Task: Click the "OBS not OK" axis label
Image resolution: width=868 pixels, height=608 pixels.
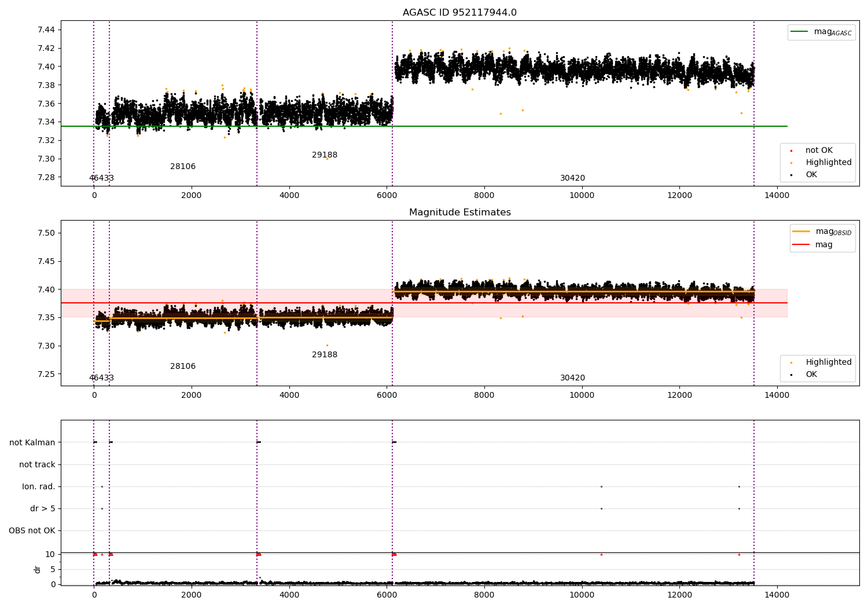Action: pos(32,531)
